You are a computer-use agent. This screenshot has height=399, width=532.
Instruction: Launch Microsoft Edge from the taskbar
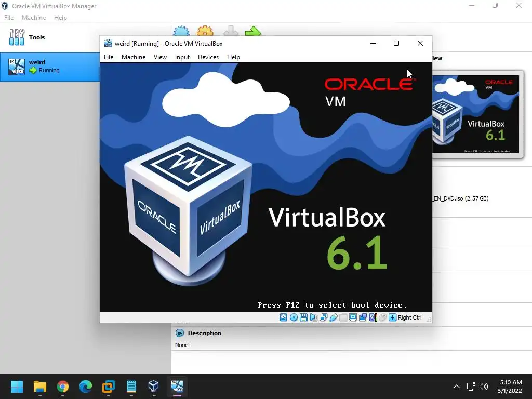(x=86, y=387)
